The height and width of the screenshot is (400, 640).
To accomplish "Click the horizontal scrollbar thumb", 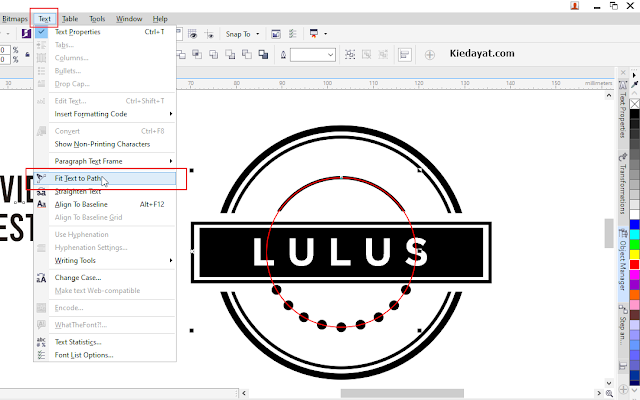I will [x=402, y=393].
